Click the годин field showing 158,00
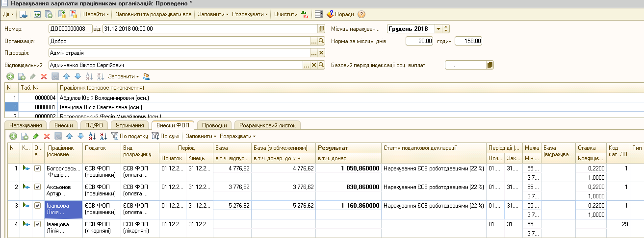The width and height of the screenshot is (644, 238). click(x=468, y=41)
